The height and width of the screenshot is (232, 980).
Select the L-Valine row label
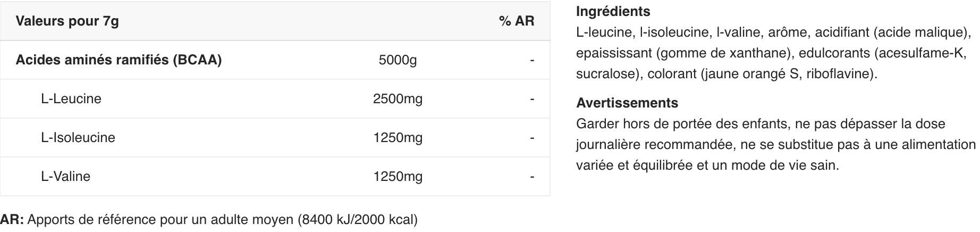click(65, 177)
